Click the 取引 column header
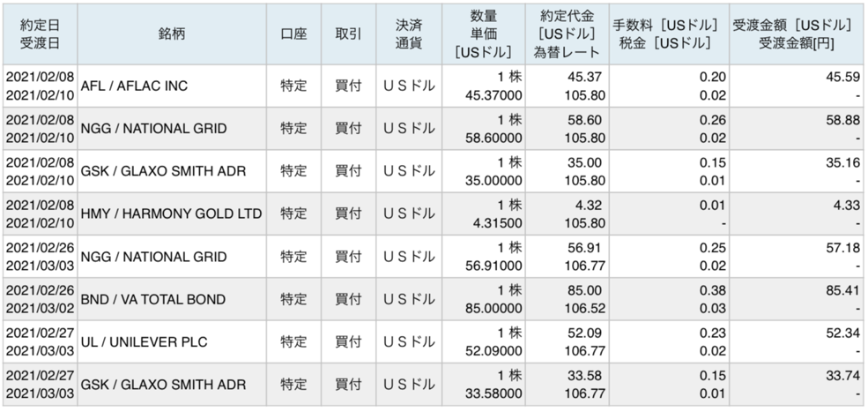This screenshot has height=412, width=868. click(348, 34)
